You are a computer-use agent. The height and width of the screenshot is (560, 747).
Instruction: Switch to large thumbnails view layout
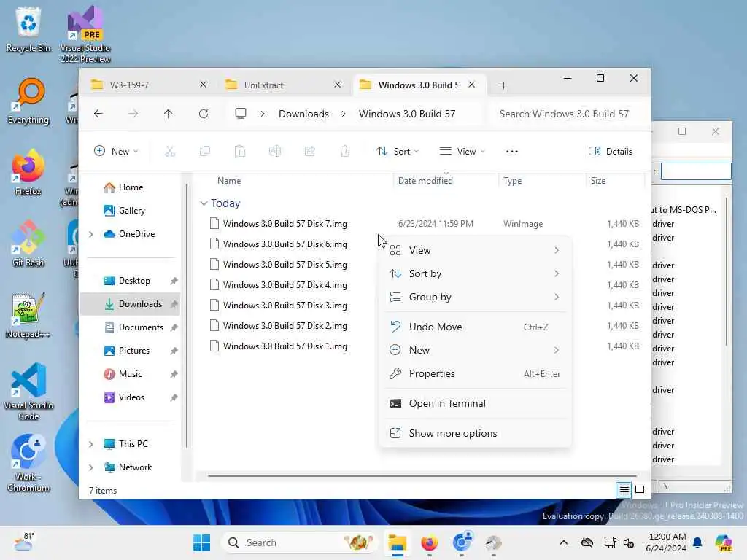[640, 490]
